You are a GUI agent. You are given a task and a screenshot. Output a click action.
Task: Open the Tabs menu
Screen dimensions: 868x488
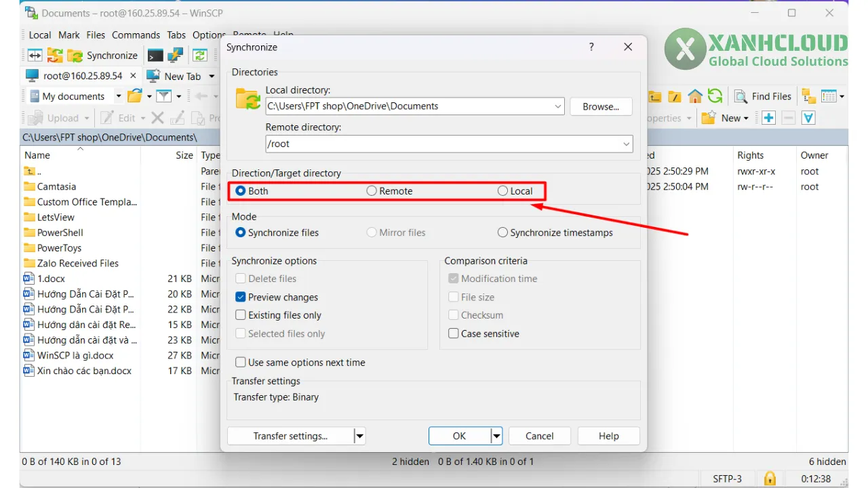176,35
